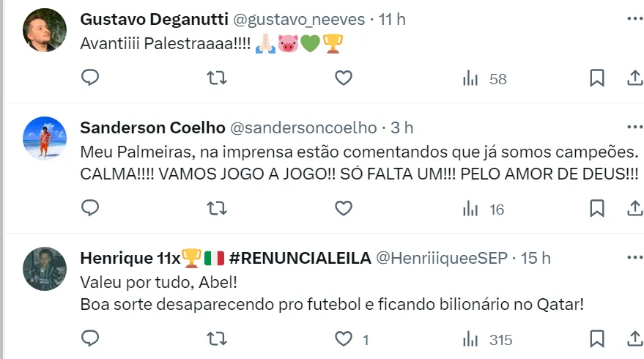Click Gustavo Deganutti's profile avatar
This screenshot has height=359, width=644.
coord(45,30)
